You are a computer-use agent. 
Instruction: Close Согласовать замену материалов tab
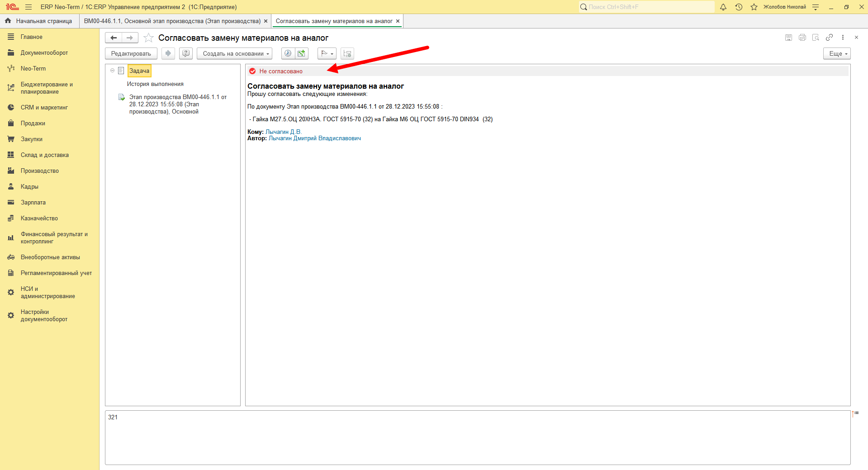coord(398,21)
